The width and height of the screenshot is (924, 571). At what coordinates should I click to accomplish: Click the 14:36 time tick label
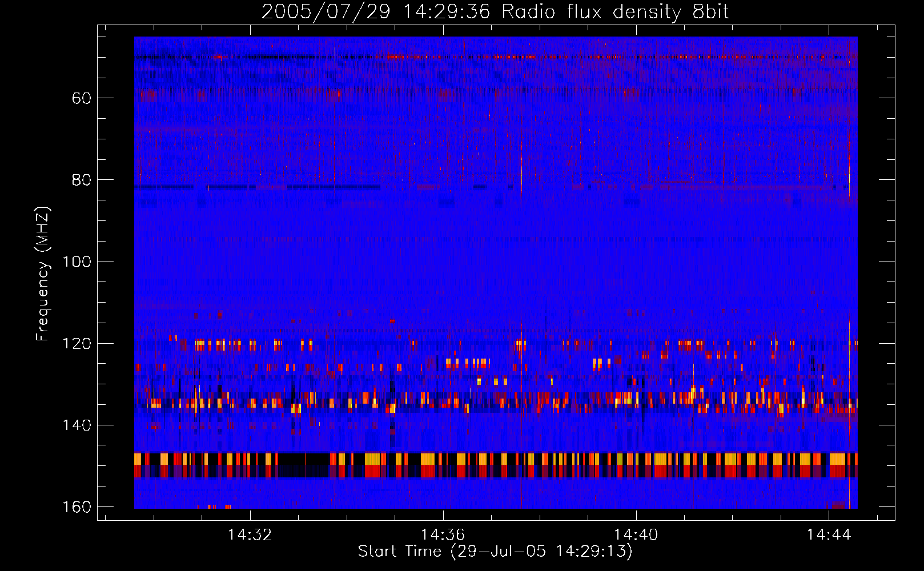pyautogui.click(x=443, y=535)
